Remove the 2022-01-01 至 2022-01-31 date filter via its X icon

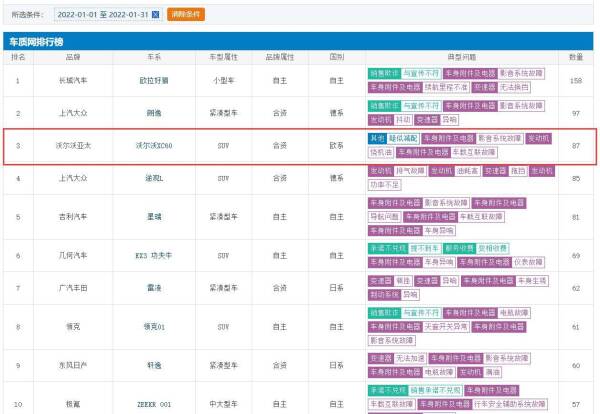coord(155,15)
